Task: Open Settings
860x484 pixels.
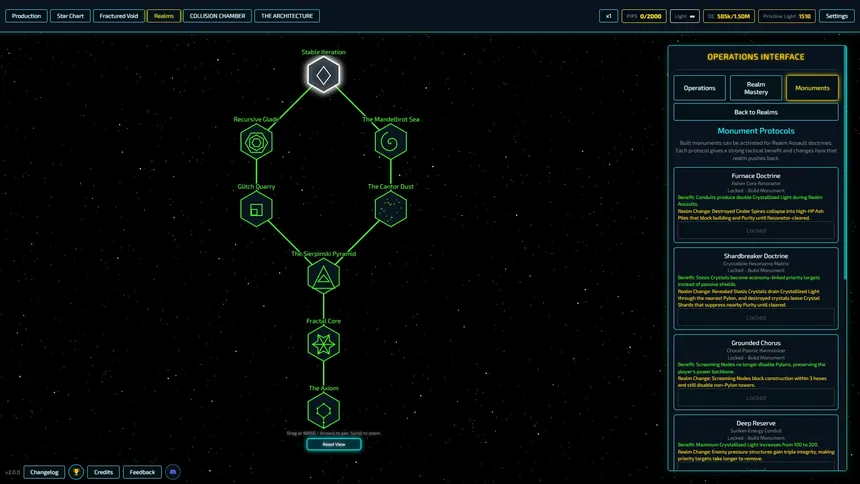Action: (837, 16)
